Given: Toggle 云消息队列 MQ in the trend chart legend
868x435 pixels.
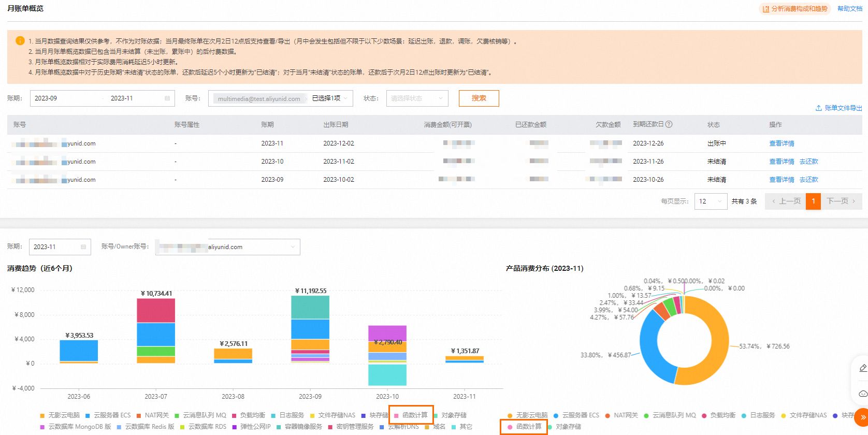Looking at the screenshot, I should [x=200, y=415].
